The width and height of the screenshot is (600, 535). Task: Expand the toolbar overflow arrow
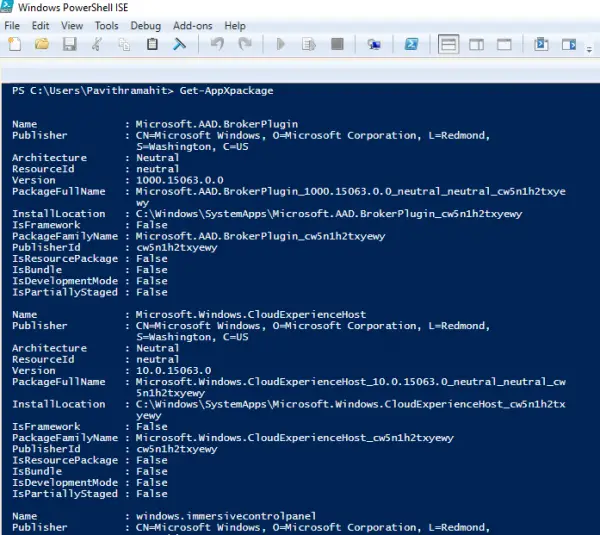589,49
